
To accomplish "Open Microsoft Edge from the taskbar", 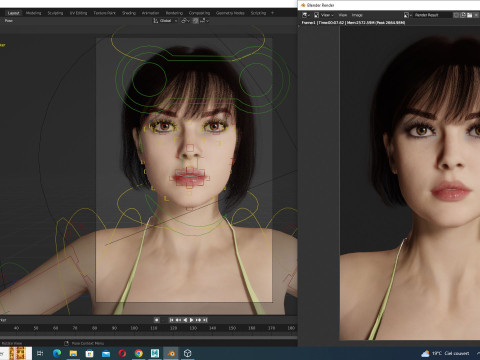I will coord(57,353).
